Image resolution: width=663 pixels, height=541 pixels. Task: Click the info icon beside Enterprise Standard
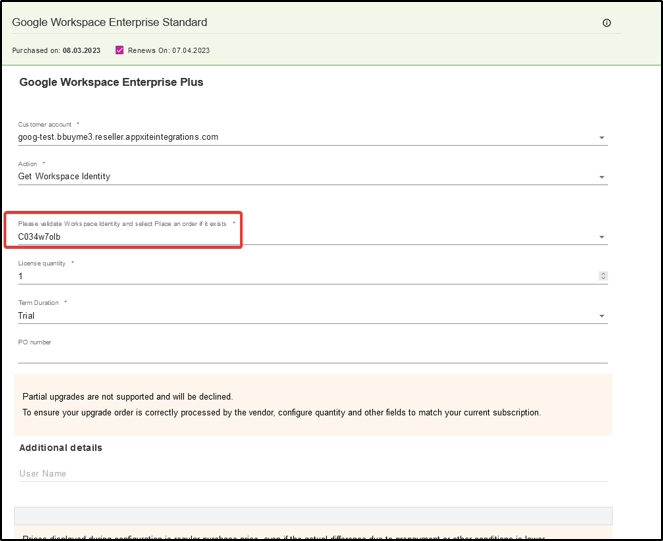(x=606, y=23)
